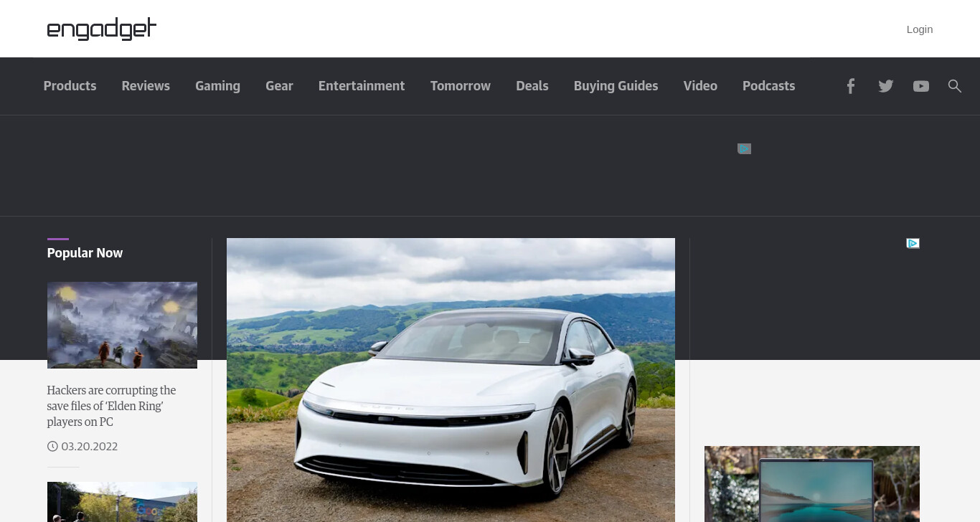Open the Elden Ring article thumbnail
The height and width of the screenshot is (522, 980).
pyautogui.click(x=122, y=325)
